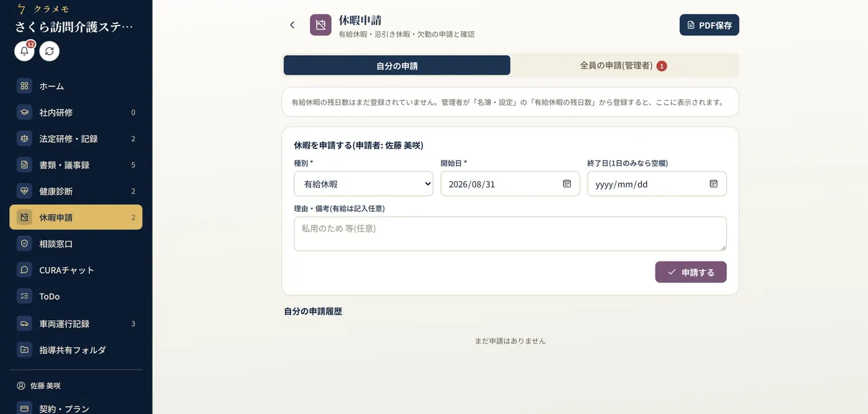Click the 開始日 date field
This screenshot has width=868, height=414.
510,184
